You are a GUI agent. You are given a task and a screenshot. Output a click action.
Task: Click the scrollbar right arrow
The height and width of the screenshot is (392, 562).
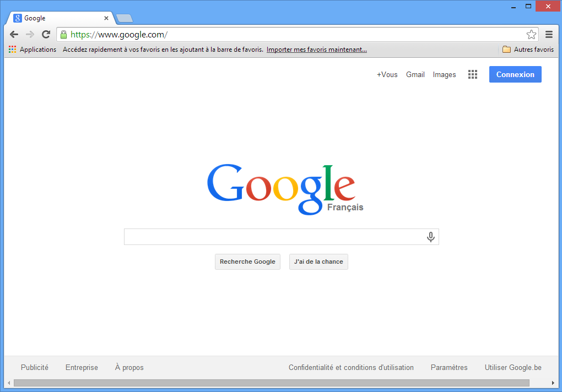click(553, 383)
